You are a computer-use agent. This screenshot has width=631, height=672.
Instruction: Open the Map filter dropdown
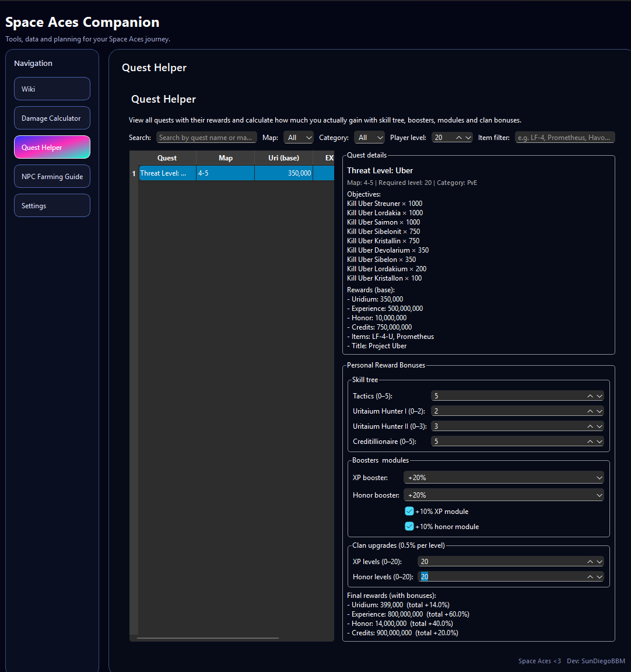point(299,138)
